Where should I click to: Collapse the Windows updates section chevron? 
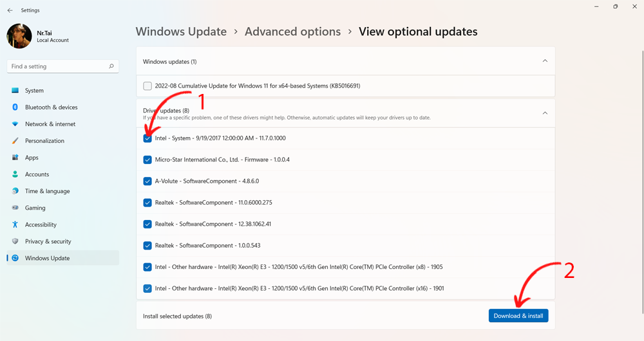point(545,60)
